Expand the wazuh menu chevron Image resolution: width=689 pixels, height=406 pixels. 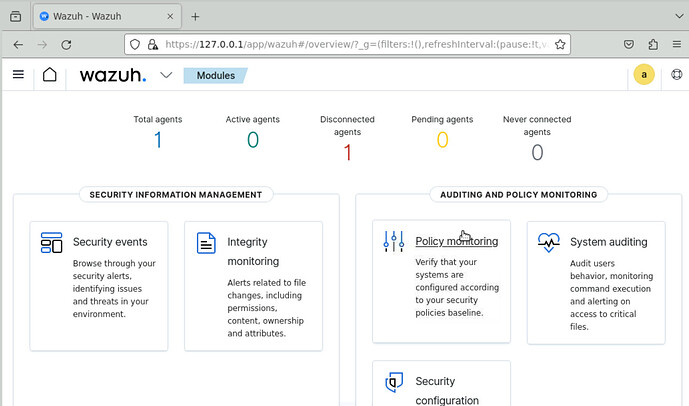point(166,75)
